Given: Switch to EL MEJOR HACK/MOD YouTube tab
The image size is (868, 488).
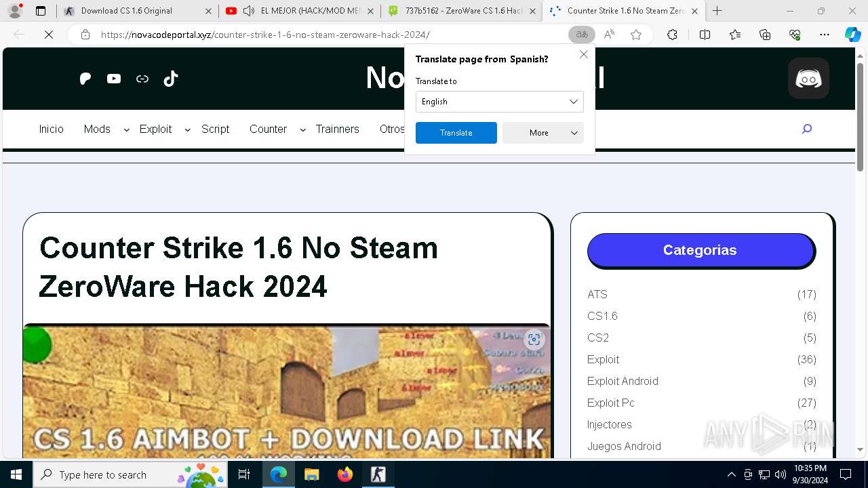Looking at the screenshot, I should tap(300, 11).
